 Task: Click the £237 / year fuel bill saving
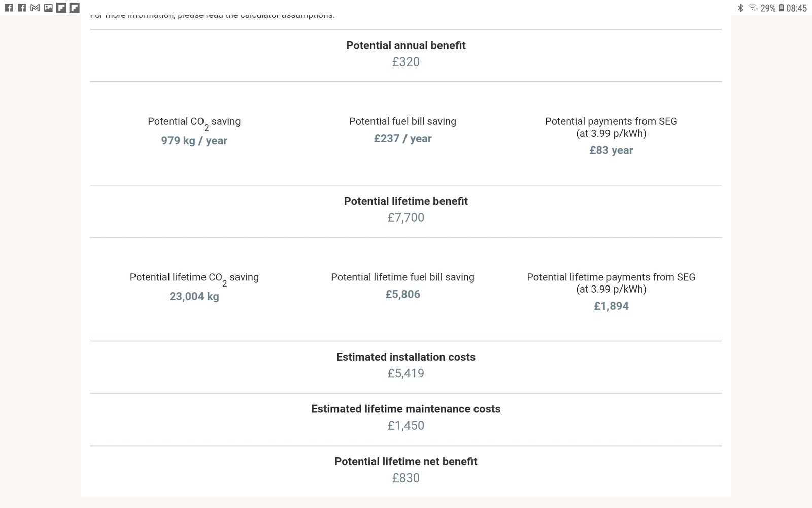[x=403, y=139]
